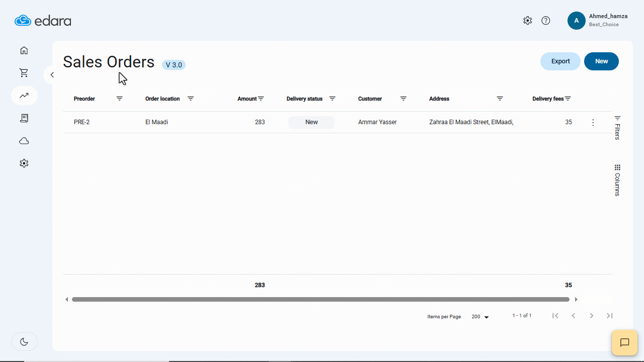Image resolution: width=644 pixels, height=362 pixels.
Task: Open the receipt document sidebar icon
Action: coord(24,118)
